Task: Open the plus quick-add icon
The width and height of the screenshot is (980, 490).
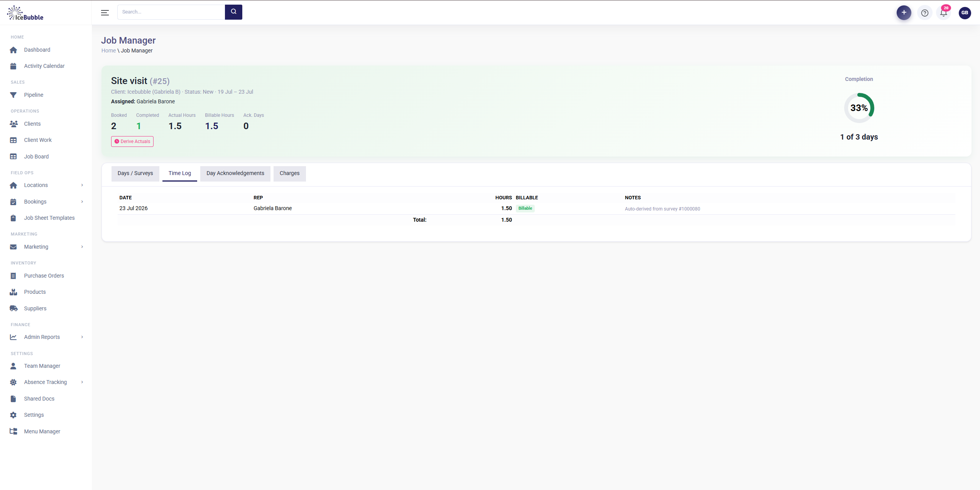Action: tap(904, 13)
